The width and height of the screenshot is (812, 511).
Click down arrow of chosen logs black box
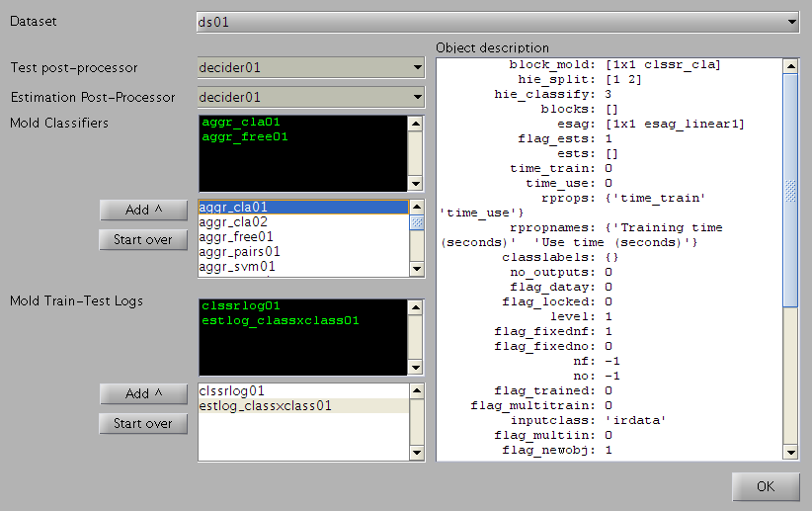415,368
